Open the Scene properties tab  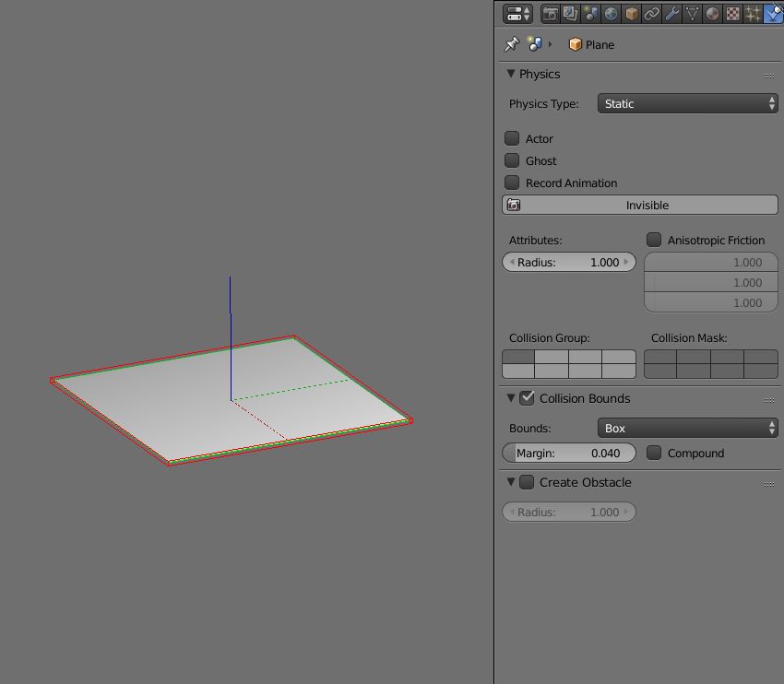590,14
